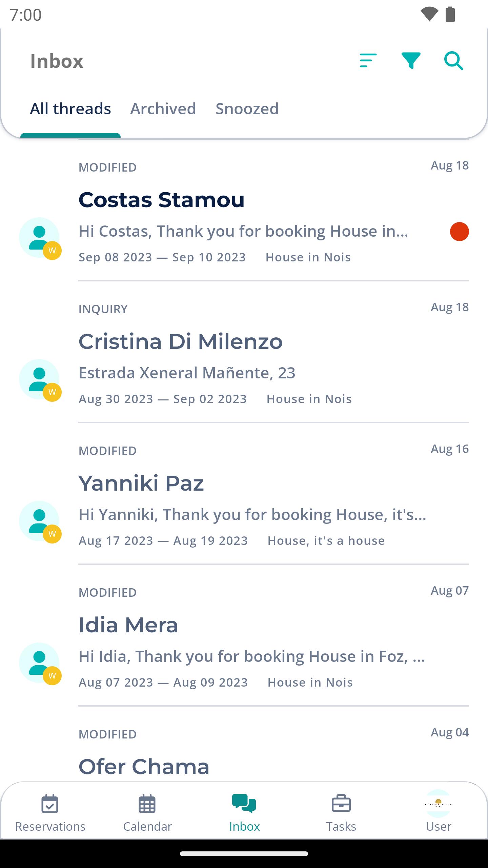Open Costas Stamou's message thread
The width and height of the screenshot is (488, 868).
coord(244,210)
